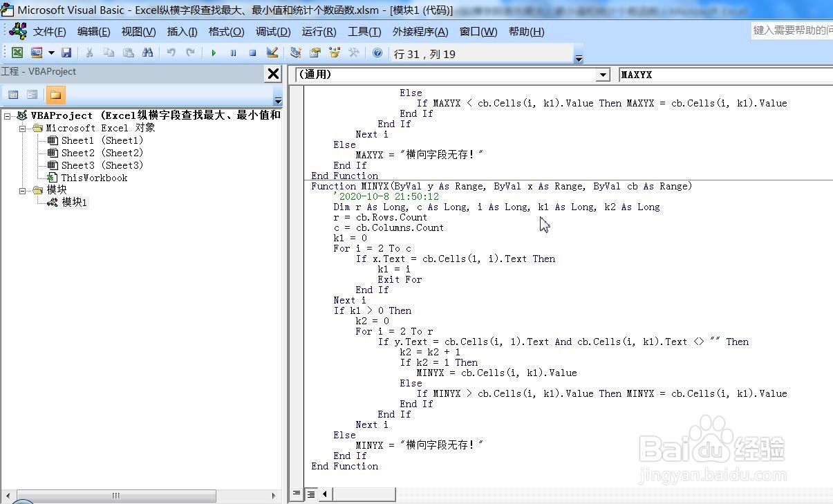Viewport: 833px width, 504px height.
Task: Open the 调试(D) menu
Action: (272, 31)
